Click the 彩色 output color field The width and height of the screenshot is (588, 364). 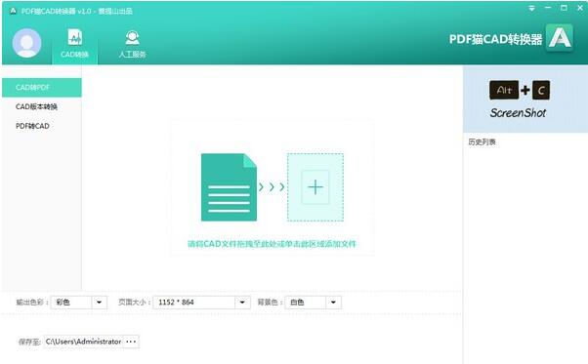pos(71,303)
